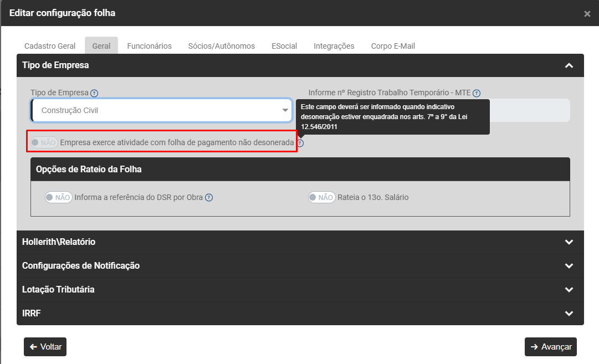Click help icon beside Registro Trabalho Temporário - MTE
The height and width of the screenshot is (364, 599).
477,93
